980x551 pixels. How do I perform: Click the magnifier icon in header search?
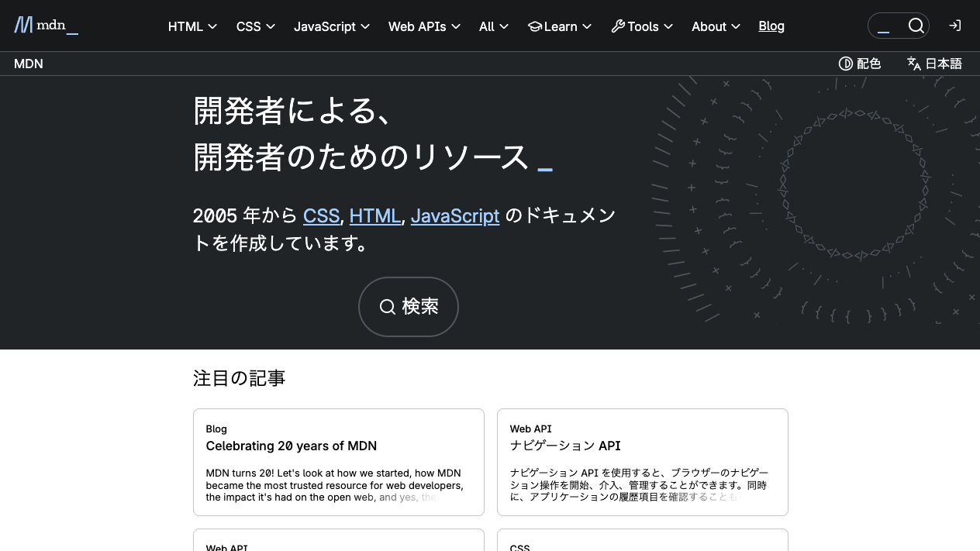pyautogui.click(x=916, y=26)
